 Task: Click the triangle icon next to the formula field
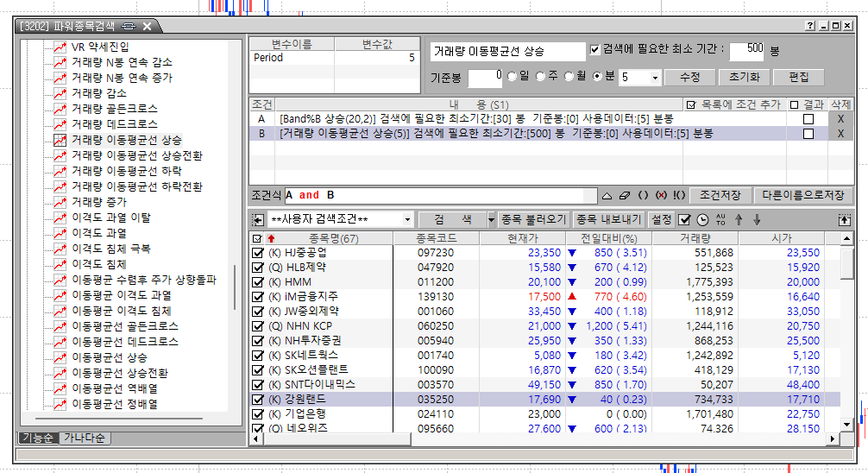pos(607,196)
